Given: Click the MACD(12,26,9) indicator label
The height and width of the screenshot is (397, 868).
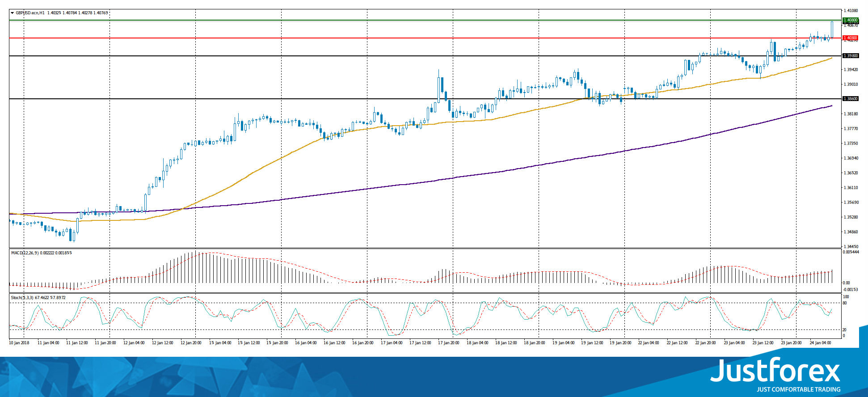Looking at the screenshot, I should coord(25,253).
